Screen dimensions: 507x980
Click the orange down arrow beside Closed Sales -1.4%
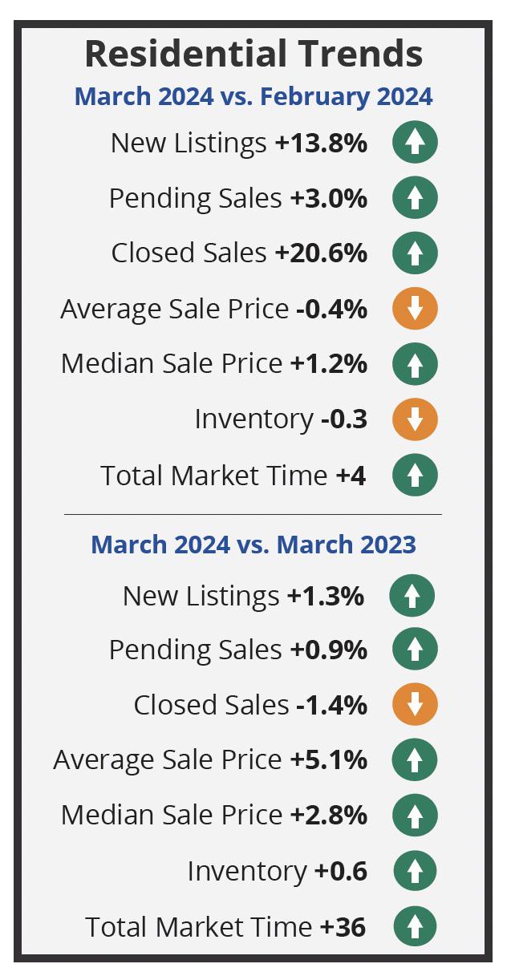415,705
